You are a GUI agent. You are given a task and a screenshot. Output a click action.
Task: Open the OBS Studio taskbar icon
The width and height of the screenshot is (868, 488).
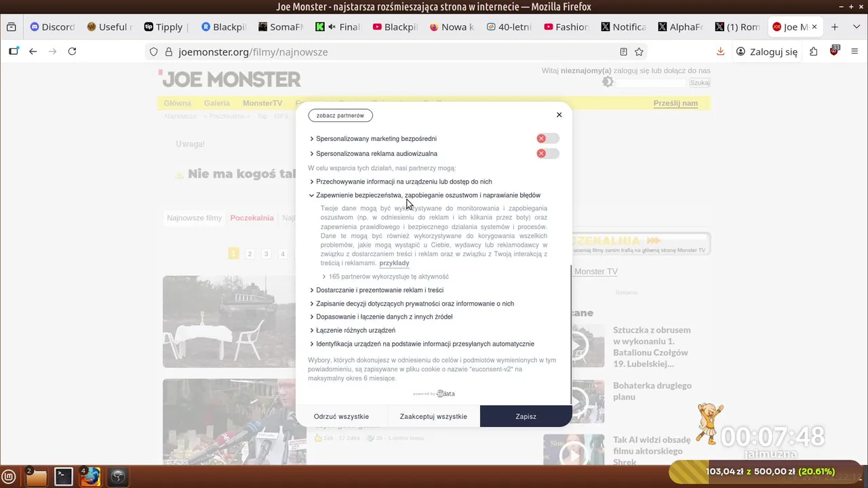(117, 476)
